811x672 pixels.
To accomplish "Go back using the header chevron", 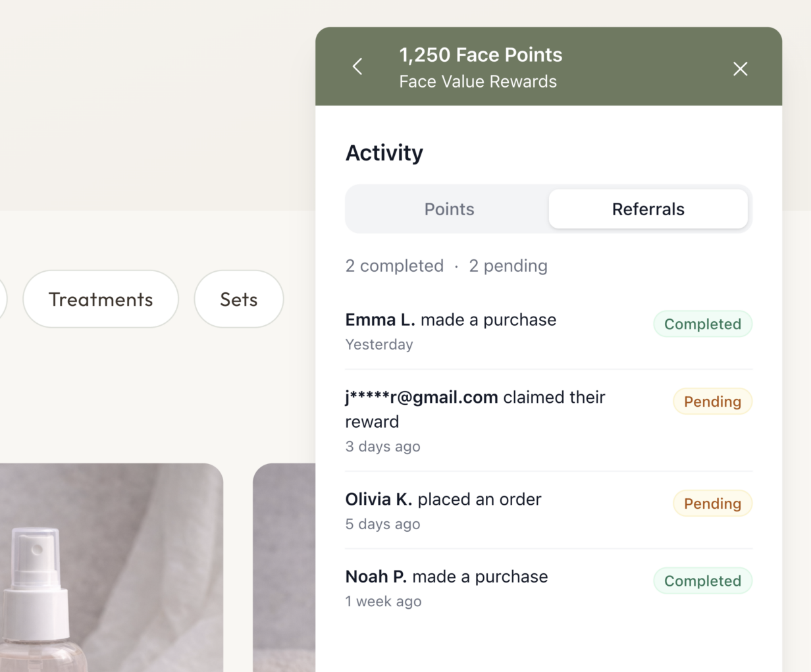I will (x=357, y=66).
